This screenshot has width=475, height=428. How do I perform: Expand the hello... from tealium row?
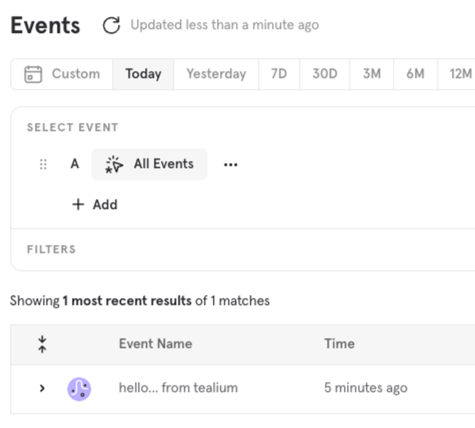(x=42, y=388)
